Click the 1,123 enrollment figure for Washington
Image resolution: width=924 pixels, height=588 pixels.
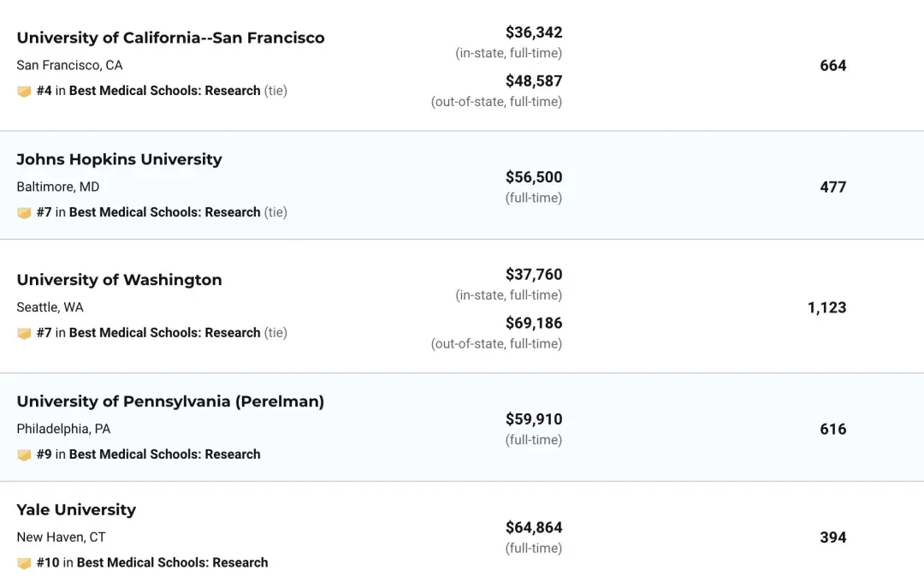tap(826, 307)
